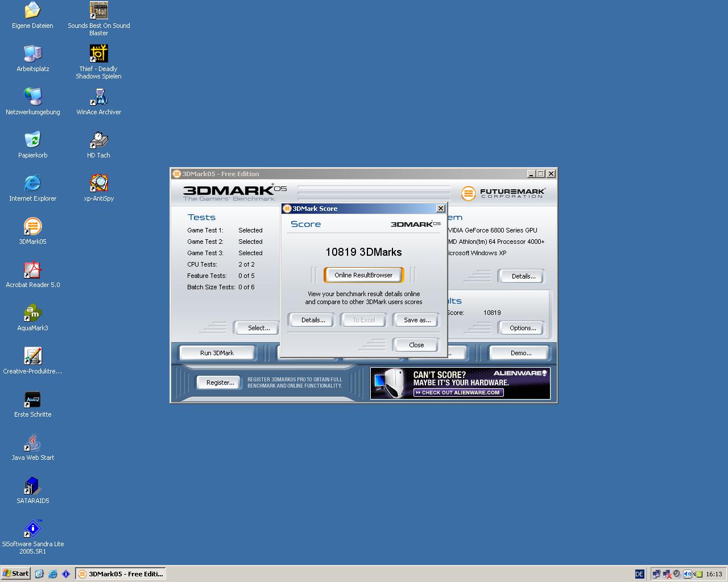Image resolution: width=728 pixels, height=582 pixels.
Task: Click the Sandra quick launch icon
Action: [x=66, y=574]
